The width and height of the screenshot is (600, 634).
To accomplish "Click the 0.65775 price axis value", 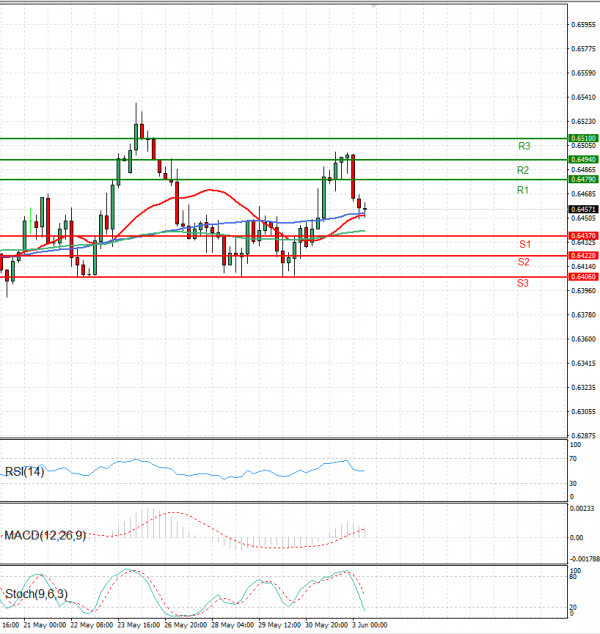I will tap(583, 49).
